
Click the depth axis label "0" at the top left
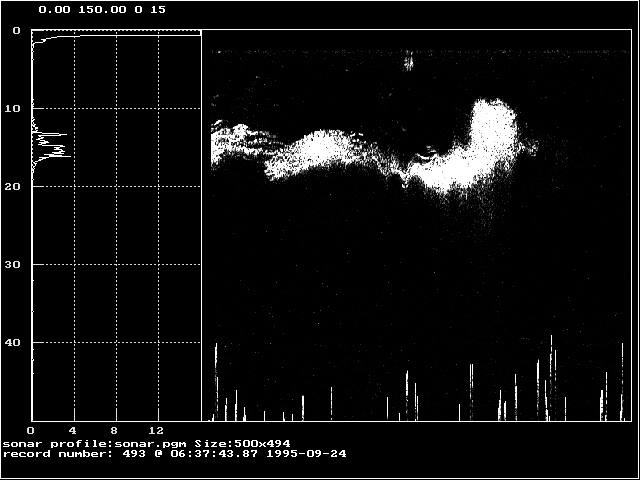tap(16, 31)
